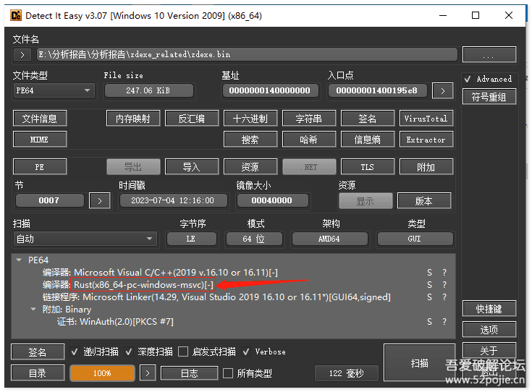The width and height of the screenshot is (532, 392).
Task: Click the arrow button left of file path
Action: click(22, 54)
